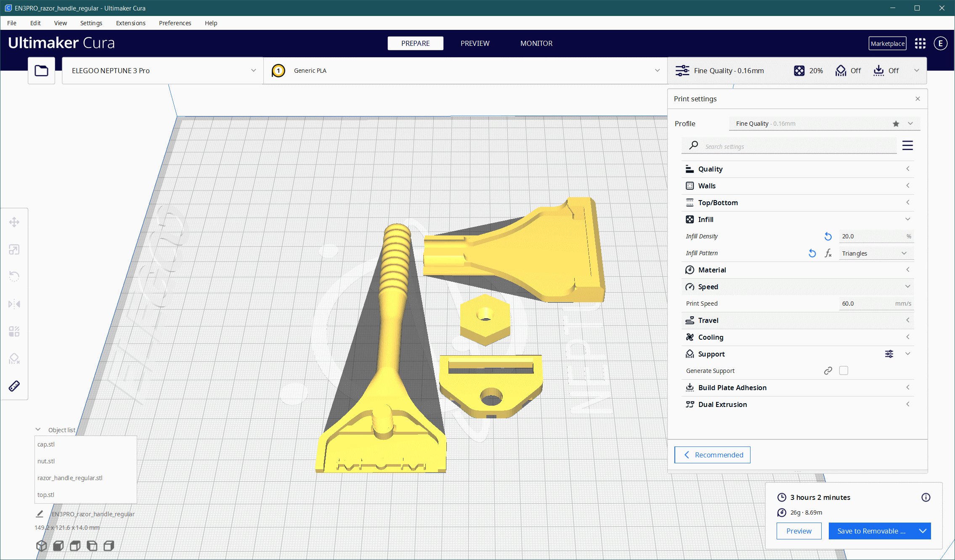Click the Generate Support link icon
The image size is (955, 560).
828,371
